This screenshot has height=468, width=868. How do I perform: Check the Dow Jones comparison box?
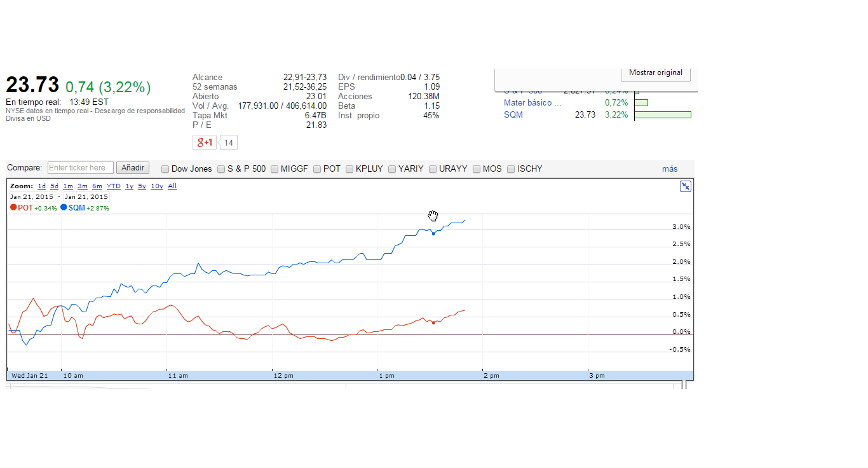pos(165,169)
